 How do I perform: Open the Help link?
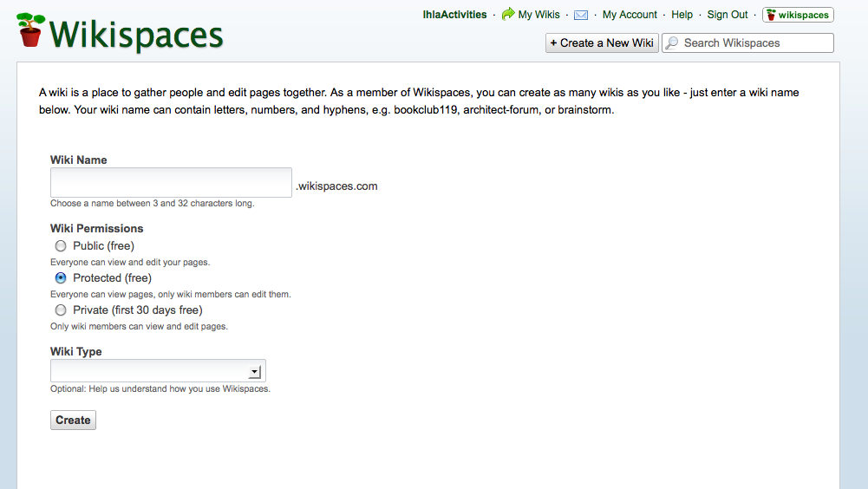pos(682,15)
